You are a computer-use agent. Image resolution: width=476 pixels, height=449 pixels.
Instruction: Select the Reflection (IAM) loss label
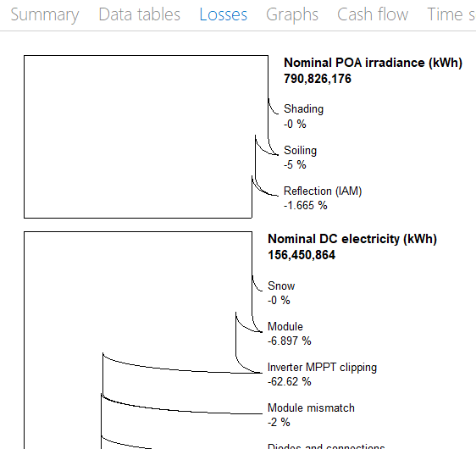(323, 191)
